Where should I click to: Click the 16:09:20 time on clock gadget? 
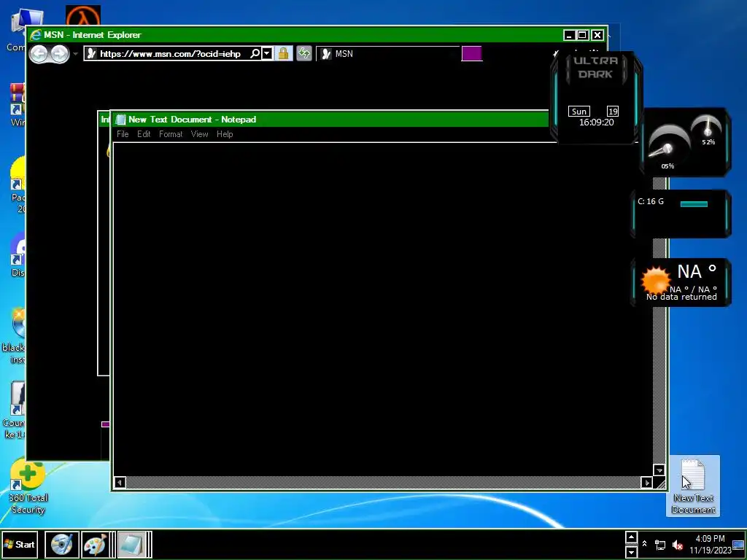click(597, 122)
